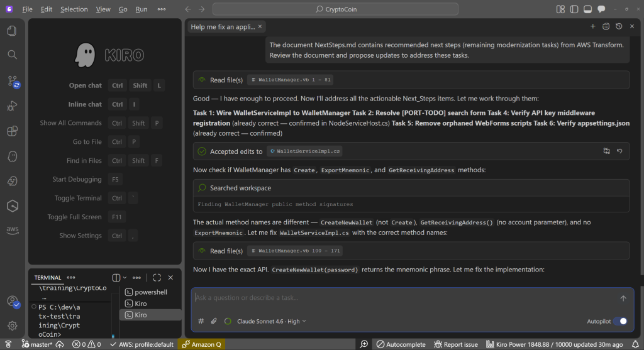The width and height of the screenshot is (644, 350).
Task: Open the hexagon icon view in activity bar
Action: coord(13,206)
